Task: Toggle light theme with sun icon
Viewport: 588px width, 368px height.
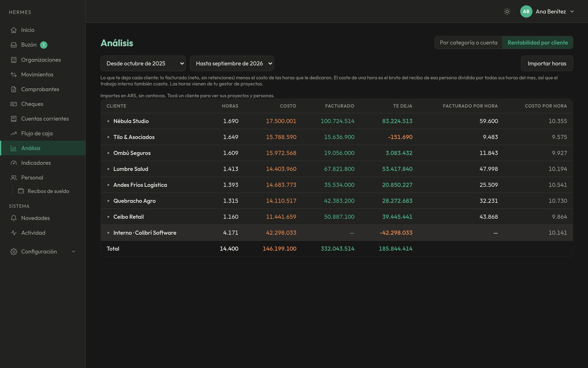Action: pos(507,11)
